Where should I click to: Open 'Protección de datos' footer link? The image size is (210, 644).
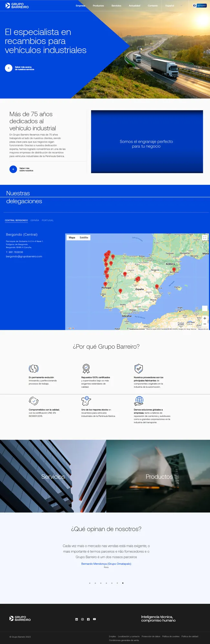151,637
